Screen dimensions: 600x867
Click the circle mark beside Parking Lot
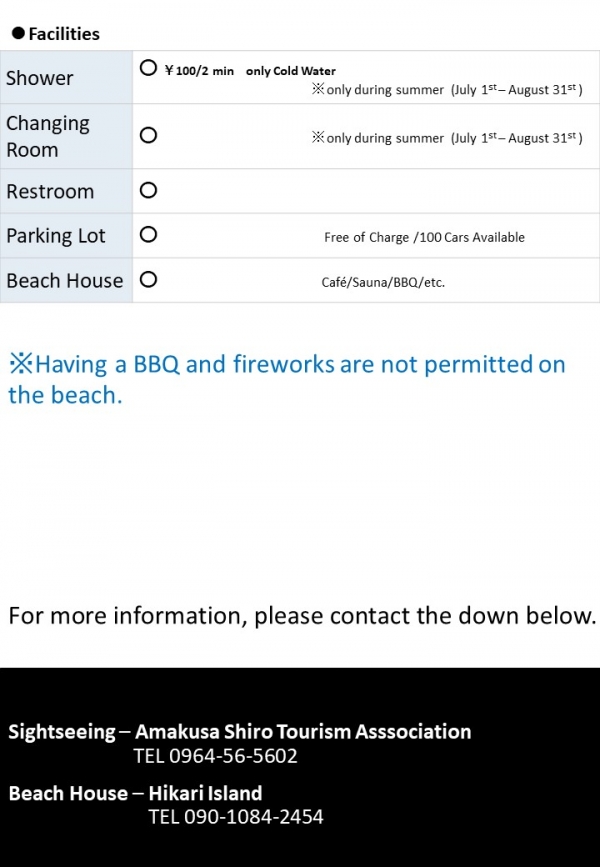pyautogui.click(x=148, y=234)
